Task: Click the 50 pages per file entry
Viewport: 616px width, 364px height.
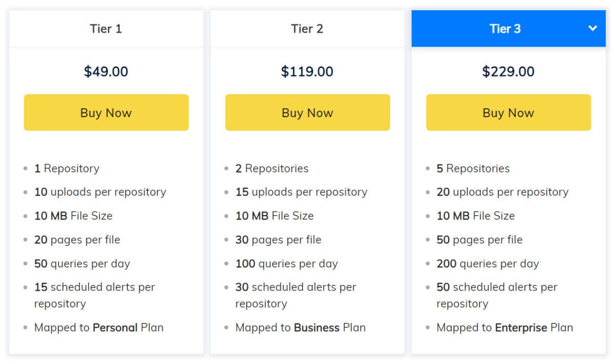Action: 480,239
